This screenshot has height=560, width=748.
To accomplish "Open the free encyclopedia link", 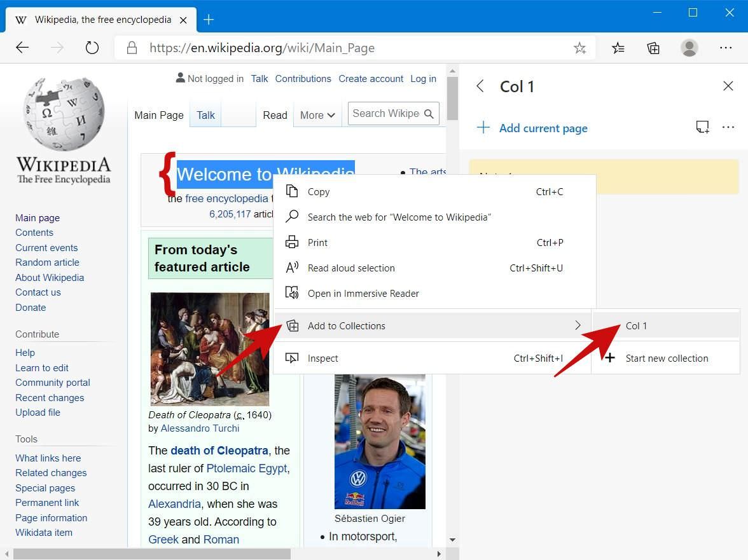I will click(226, 199).
